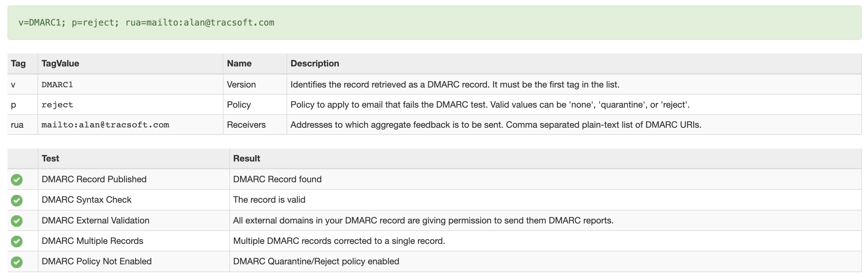Click the Name column header
The width and height of the screenshot is (868, 280).
coord(239,64)
